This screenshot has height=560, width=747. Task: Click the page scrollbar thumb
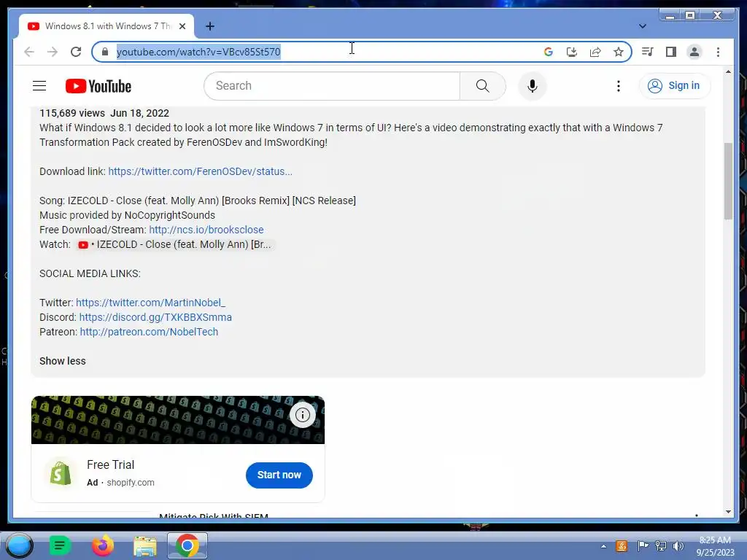coord(728,181)
